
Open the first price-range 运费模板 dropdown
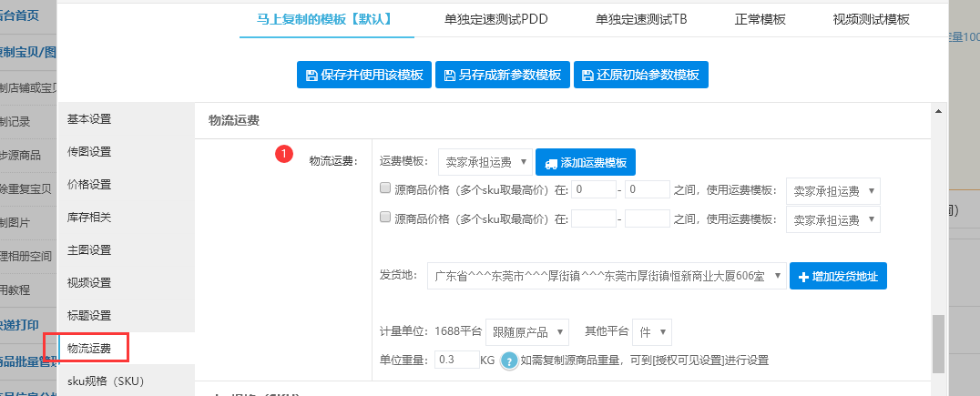pyautogui.click(x=833, y=191)
